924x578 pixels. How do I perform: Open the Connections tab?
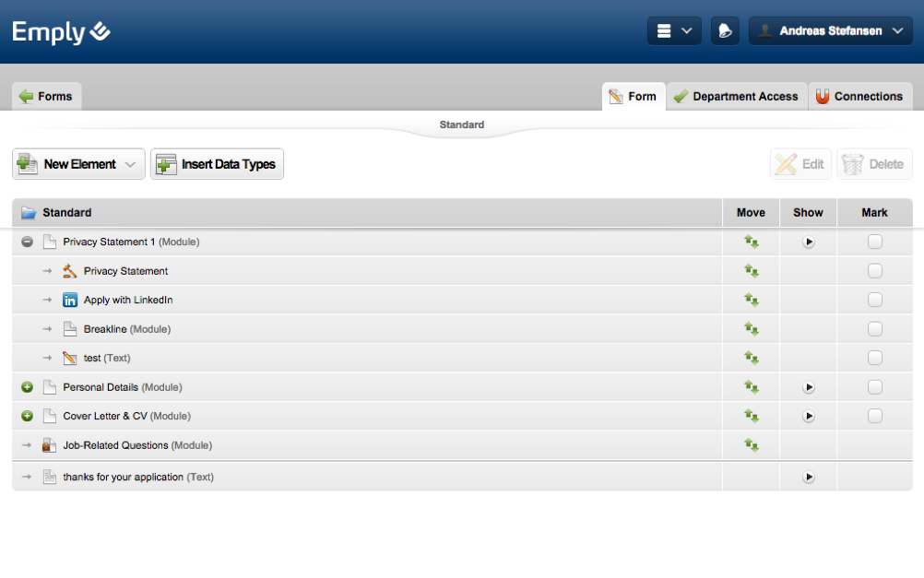[x=859, y=97]
